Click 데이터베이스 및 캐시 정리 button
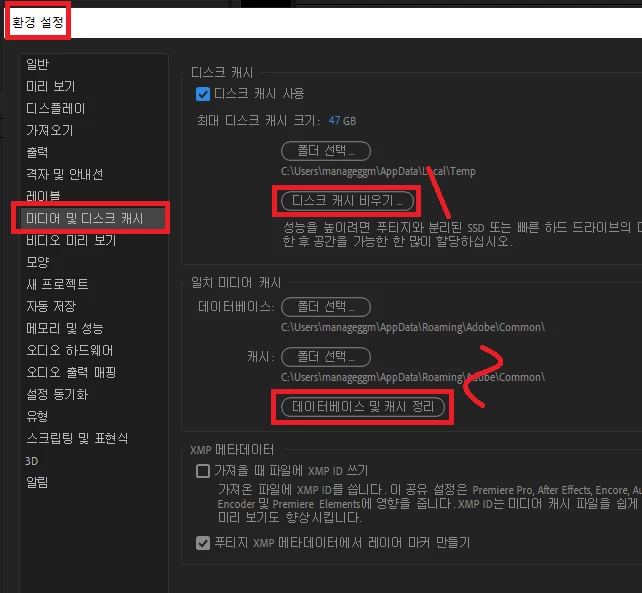Image resolution: width=642 pixels, height=593 pixels. pos(363,407)
